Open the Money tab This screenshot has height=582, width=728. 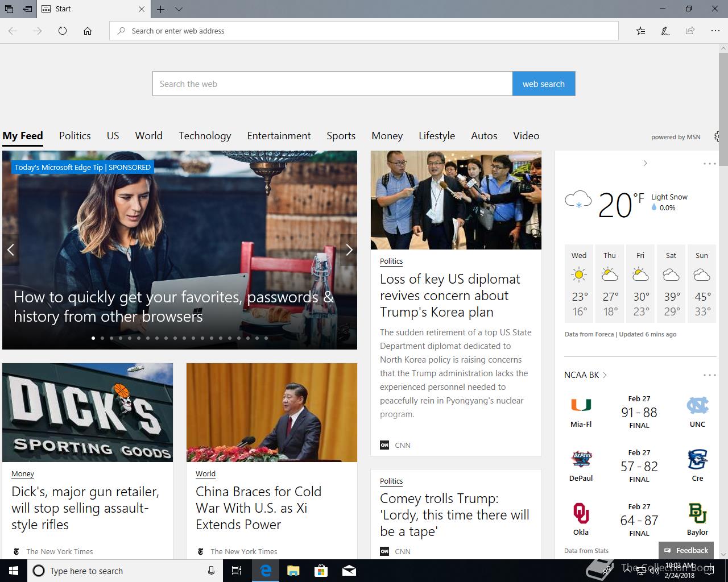[x=387, y=136]
